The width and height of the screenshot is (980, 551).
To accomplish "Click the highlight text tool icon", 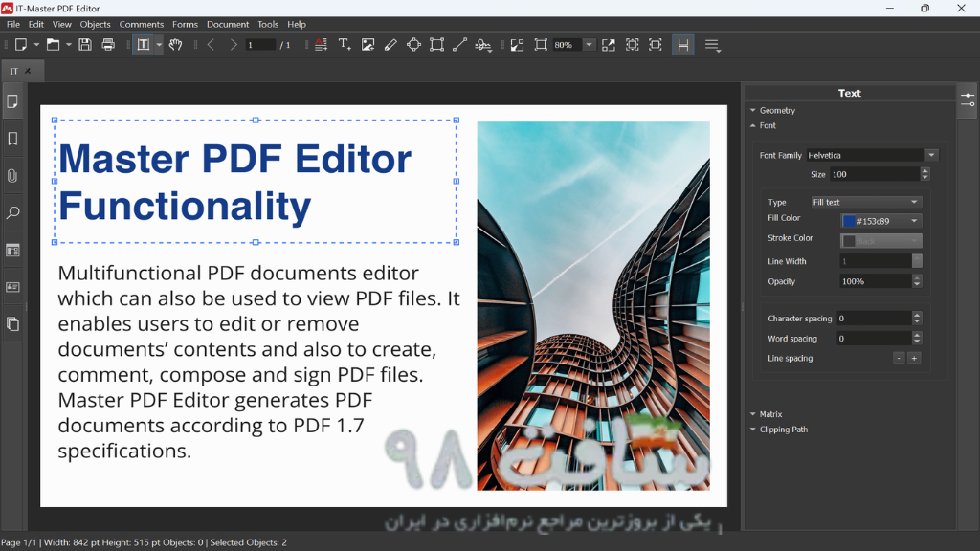I will 321,45.
